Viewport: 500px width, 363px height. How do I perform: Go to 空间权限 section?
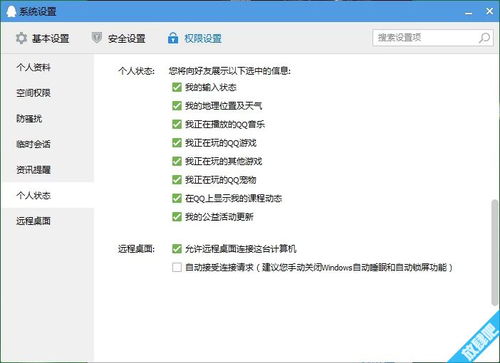48,93
